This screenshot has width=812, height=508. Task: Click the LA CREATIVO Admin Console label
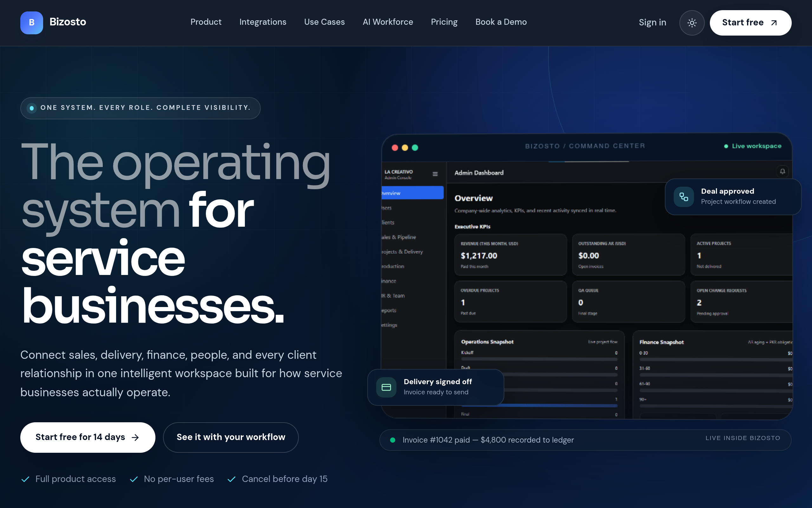click(399, 174)
